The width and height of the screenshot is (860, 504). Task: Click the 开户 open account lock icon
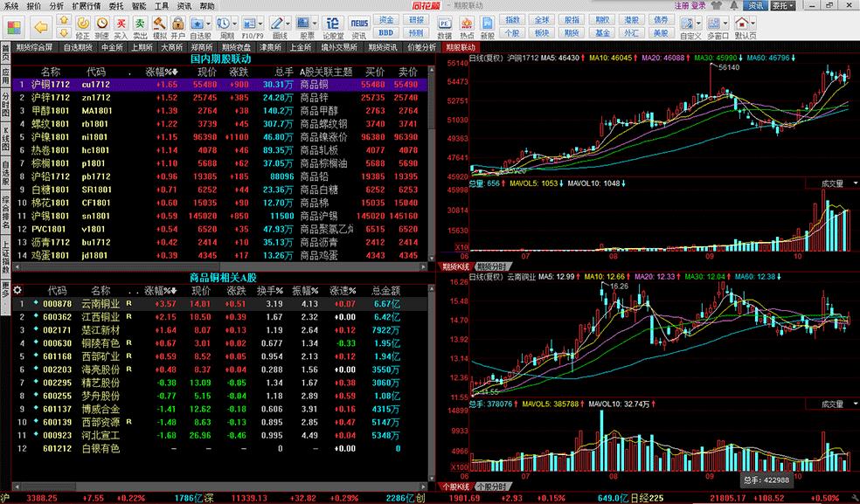click(x=177, y=27)
